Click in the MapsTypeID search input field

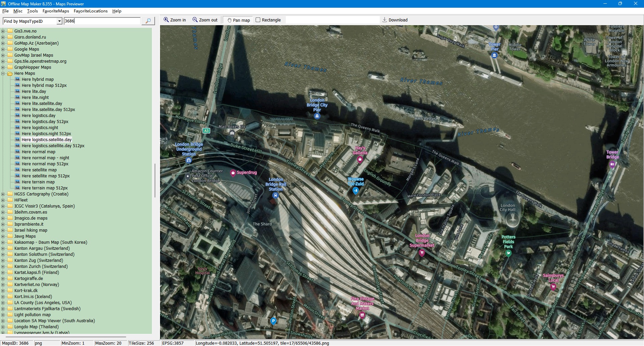coord(102,21)
